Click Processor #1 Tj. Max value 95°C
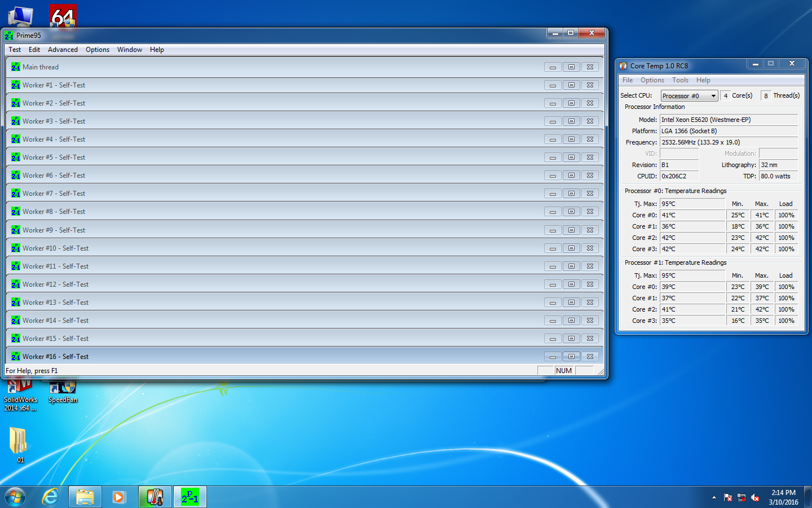812x508 pixels. click(x=692, y=275)
